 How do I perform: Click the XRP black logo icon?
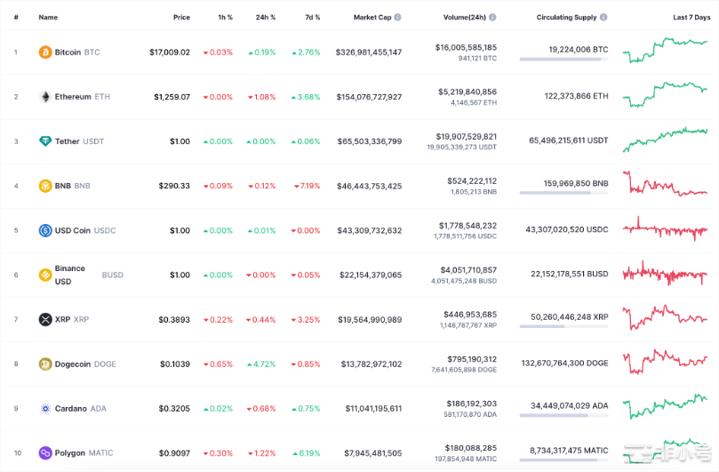pyautogui.click(x=45, y=319)
